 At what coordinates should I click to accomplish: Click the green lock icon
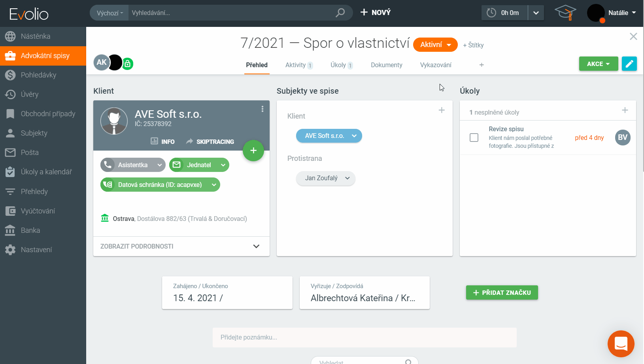point(127,64)
